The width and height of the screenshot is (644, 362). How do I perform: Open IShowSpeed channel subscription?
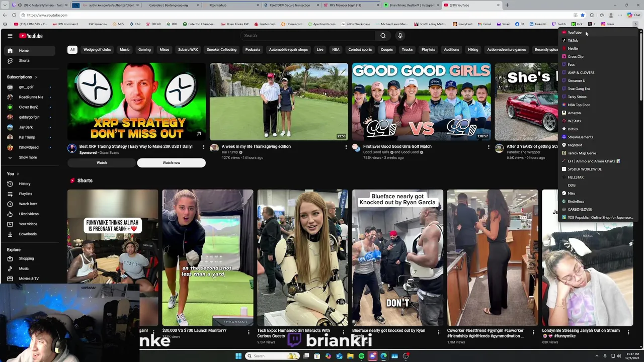pos(30,147)
